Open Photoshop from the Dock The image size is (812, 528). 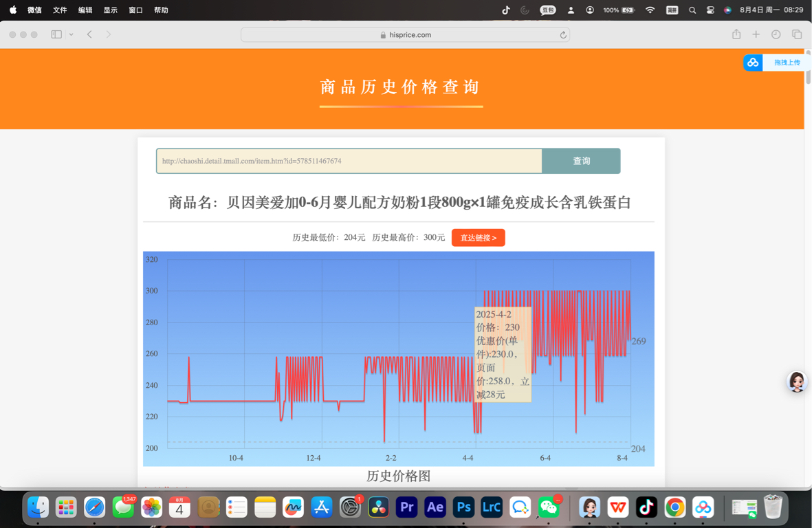tap(463, 507)
